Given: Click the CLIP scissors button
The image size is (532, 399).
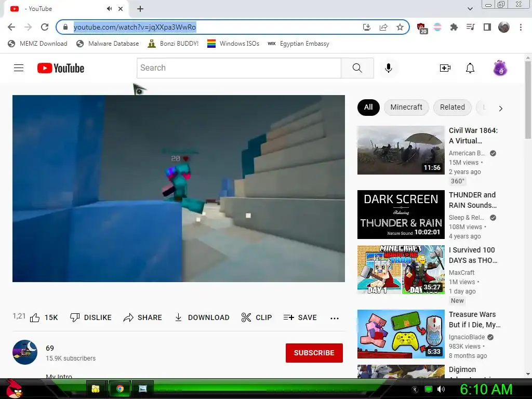Looking at the screenshot, I should (257, 317).
